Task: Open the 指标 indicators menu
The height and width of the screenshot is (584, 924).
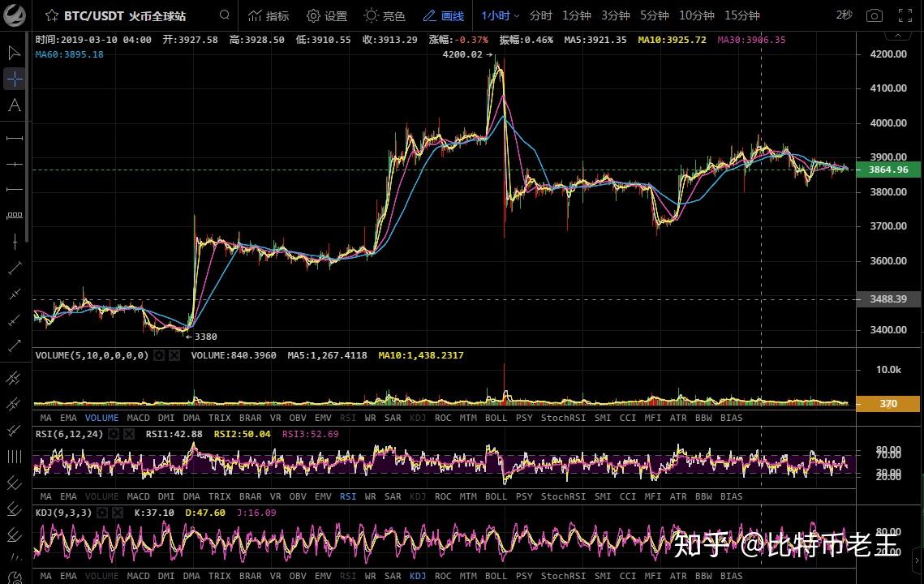Action: click(x=268, y=15)
